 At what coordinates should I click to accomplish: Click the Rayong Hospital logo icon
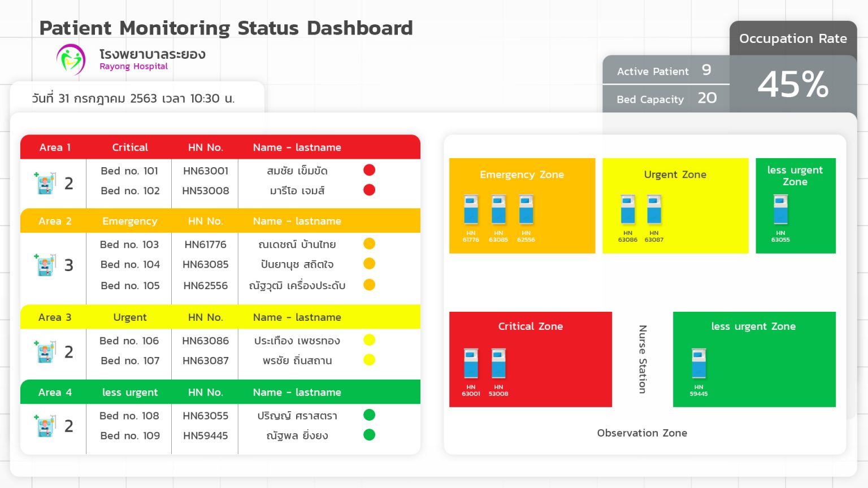click(71, 59)
